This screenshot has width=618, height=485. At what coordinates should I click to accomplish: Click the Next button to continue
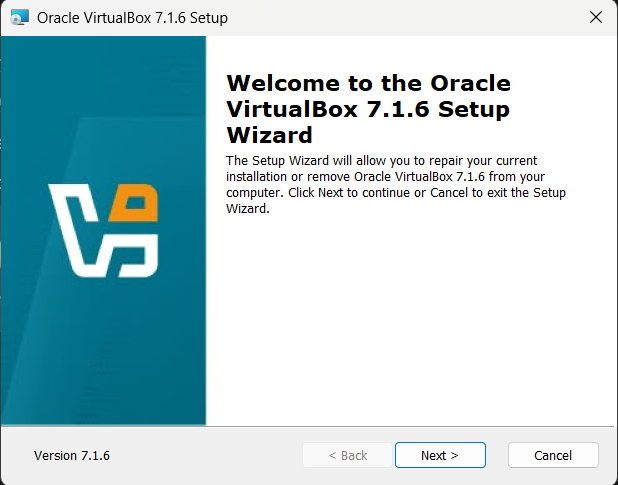pyautogui.click(x=440, y=455)
